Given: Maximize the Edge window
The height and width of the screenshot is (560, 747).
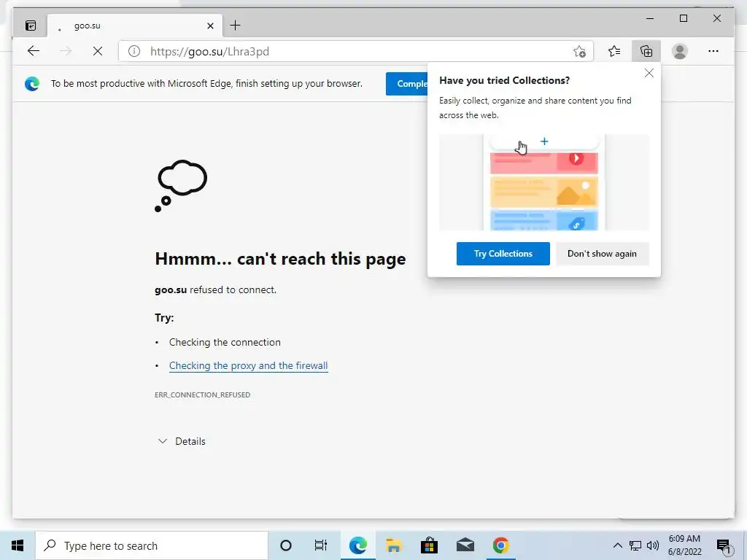Looking at the screenshot, I should (683, 18).
